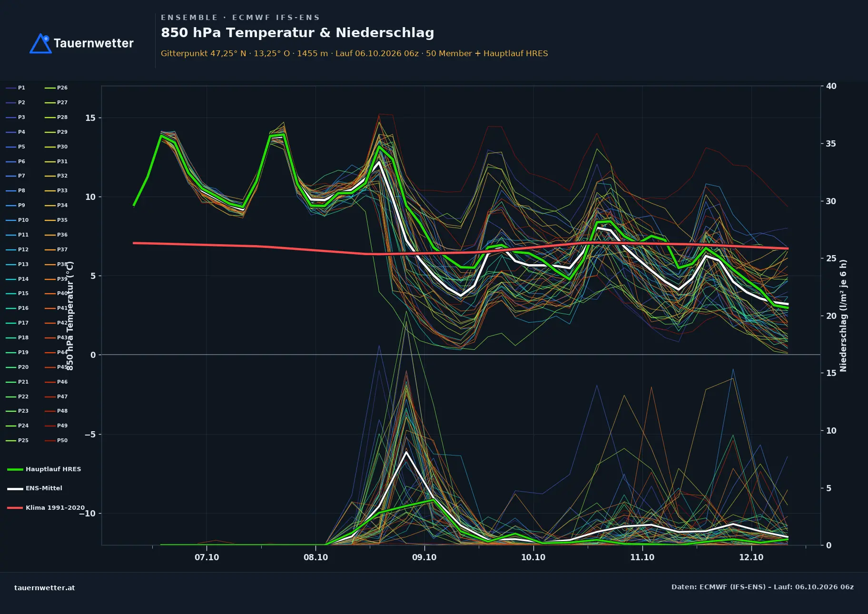This screenshot has height=614, width=868.
Task: Select member P25 in the legend
Action: click(x=17, y=441)
